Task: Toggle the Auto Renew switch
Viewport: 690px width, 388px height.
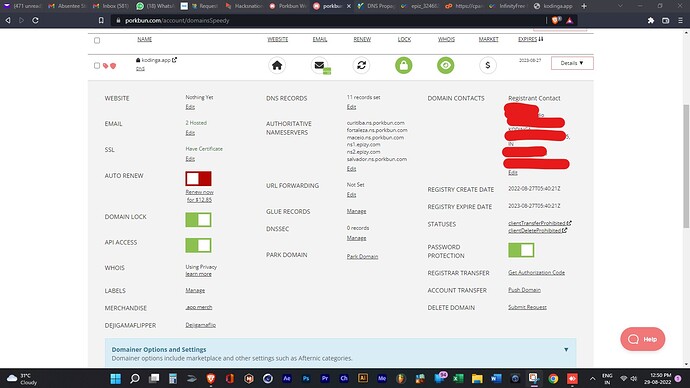Action: click(198, 179)
